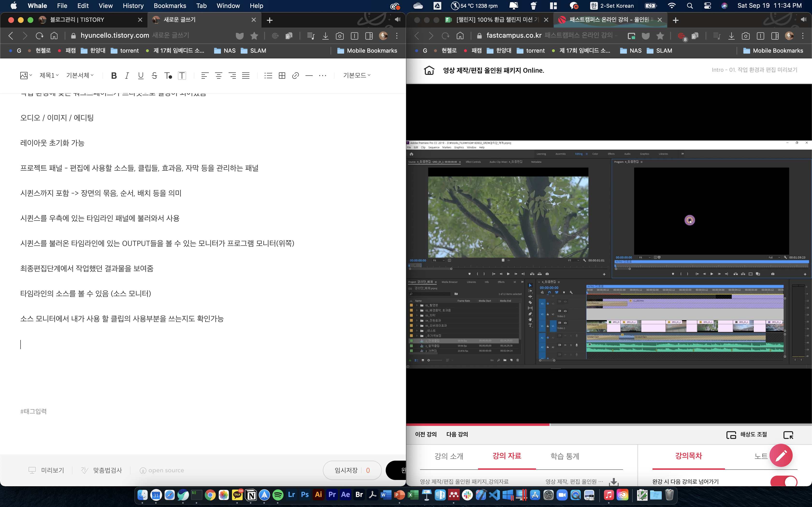
Task: Insert a hyperlink via link icon
Action: [295, 75]
